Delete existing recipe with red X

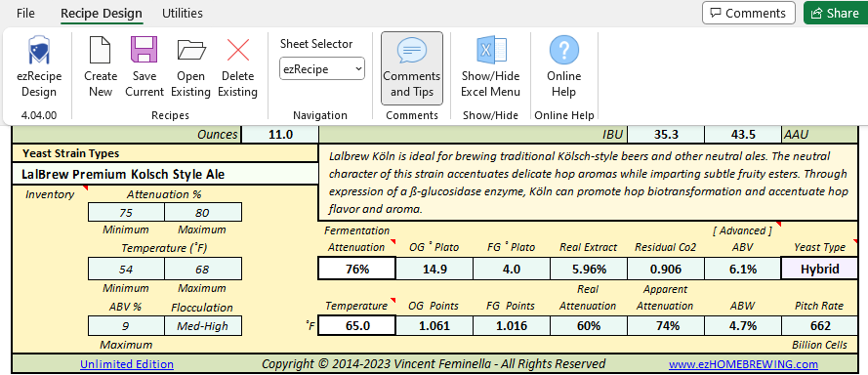click(237, 67)
